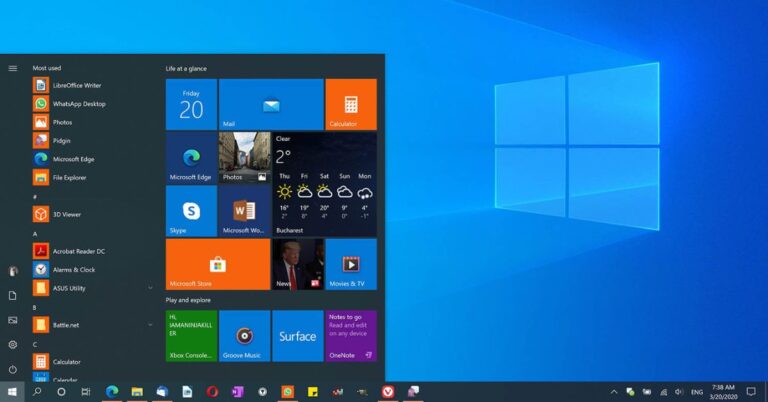Open the Skype tile
The width and height of the screenshot is (768, 402).
click(x=191, y=211)
